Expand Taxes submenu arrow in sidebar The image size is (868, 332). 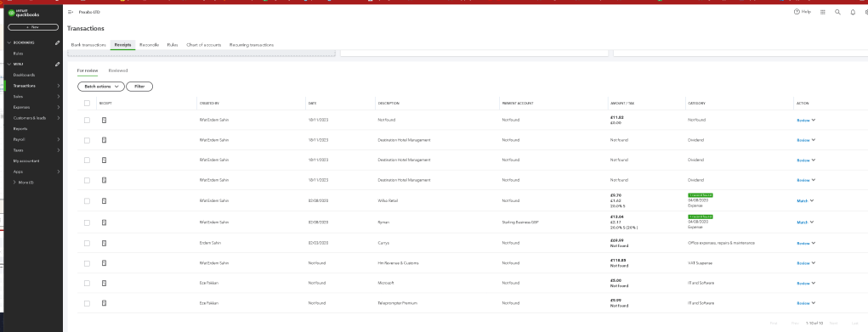(59, 150)
